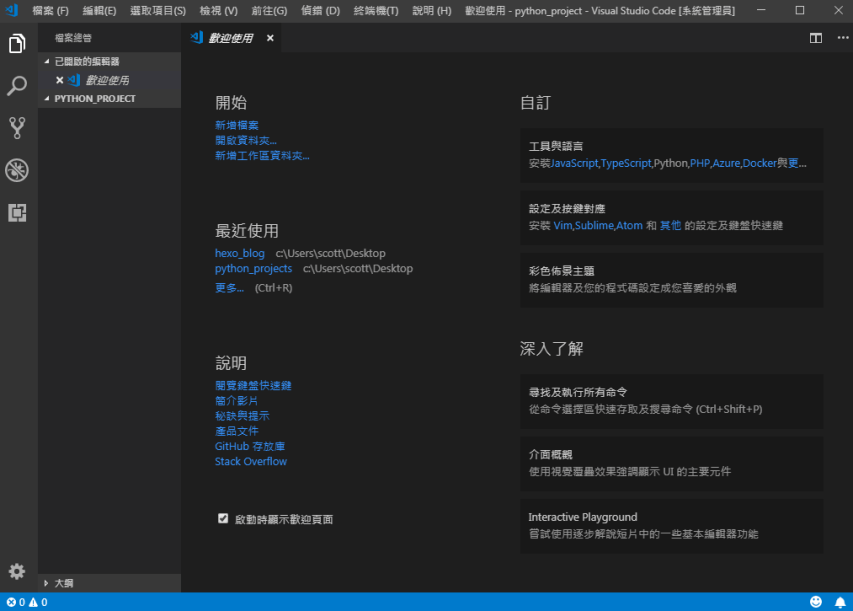Click the VS Code logo in title bar
Viewport: 853px width, 611px height.
pyautogui.click(x=11, y=10)
